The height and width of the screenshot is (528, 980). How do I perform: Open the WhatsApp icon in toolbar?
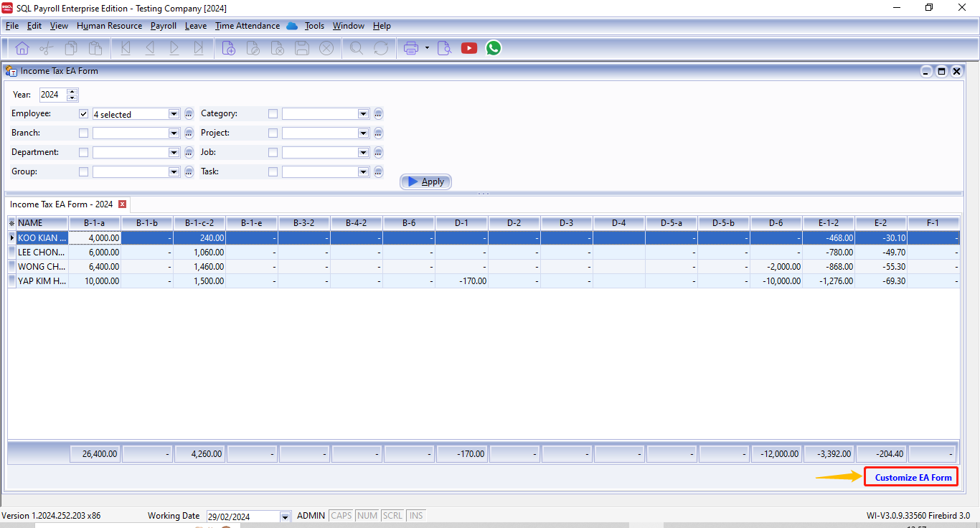coord(493,48)
